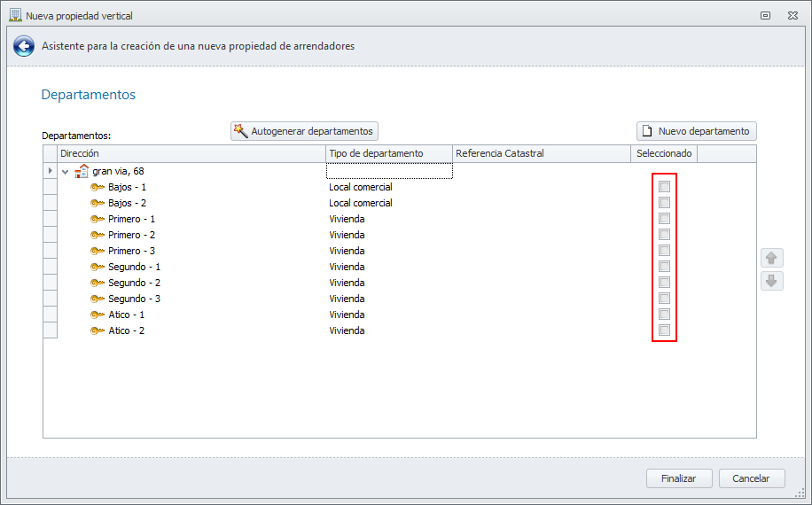This screenshot has width=812, height=505.
Task: Click the key icon beside Atico - 1
Action: click(98, 315)
